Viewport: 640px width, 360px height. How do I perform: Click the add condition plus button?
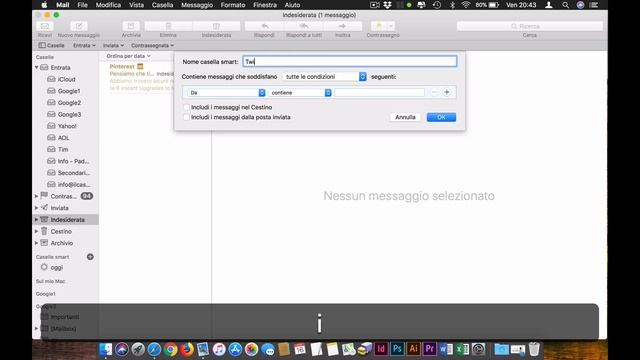pyautogui.click(x=447, y=93)
